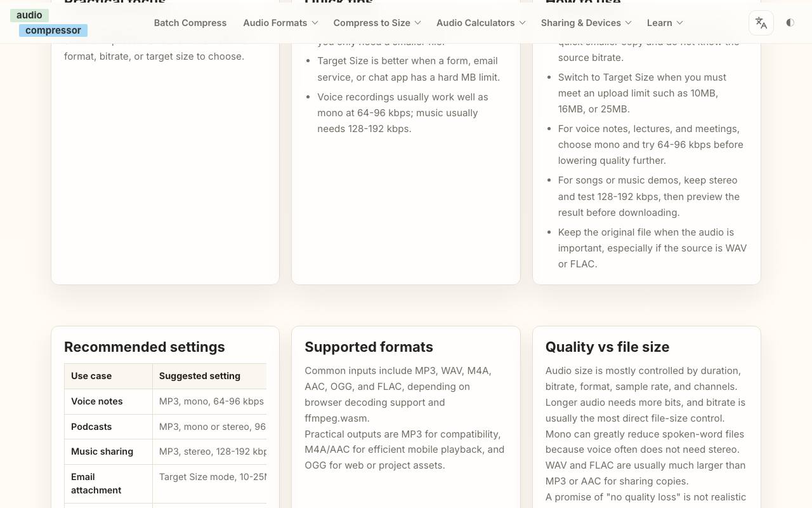This screenshot has width=812, height=508.
Task: Select the Email attachment table row
Action: point(166,483)
